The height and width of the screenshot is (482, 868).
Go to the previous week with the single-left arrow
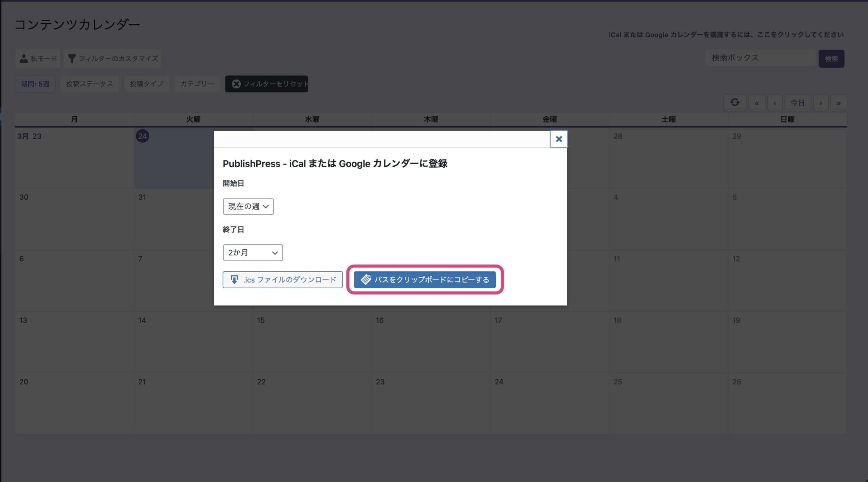[x=775, y=103]
